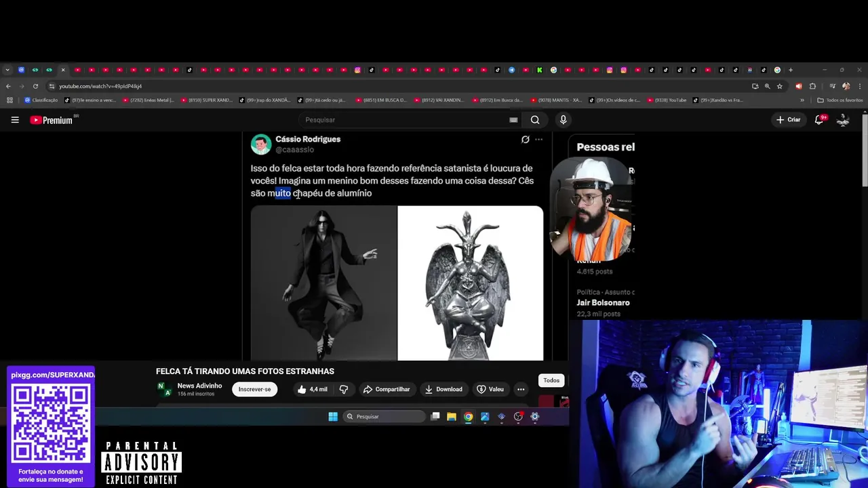This screenshot has height=488, width=868.
Task: Open YouTube notifications bell
Action: (x=819, y=120)
